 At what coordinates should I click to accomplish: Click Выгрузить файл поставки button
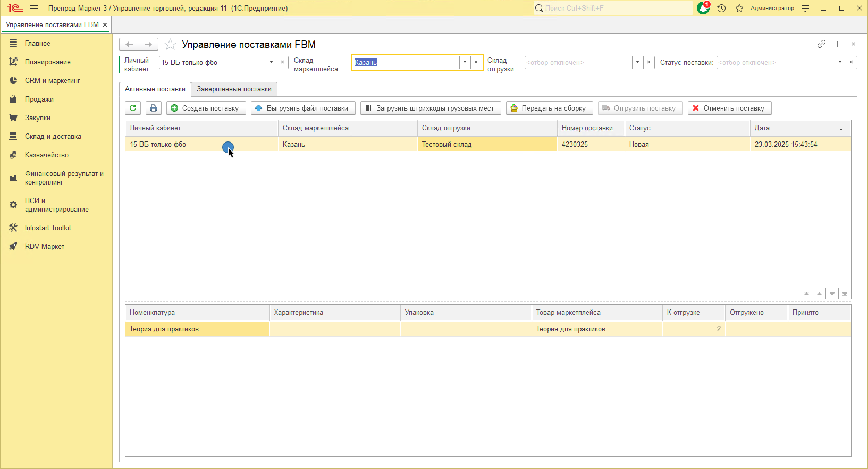[x=303, y=108]
